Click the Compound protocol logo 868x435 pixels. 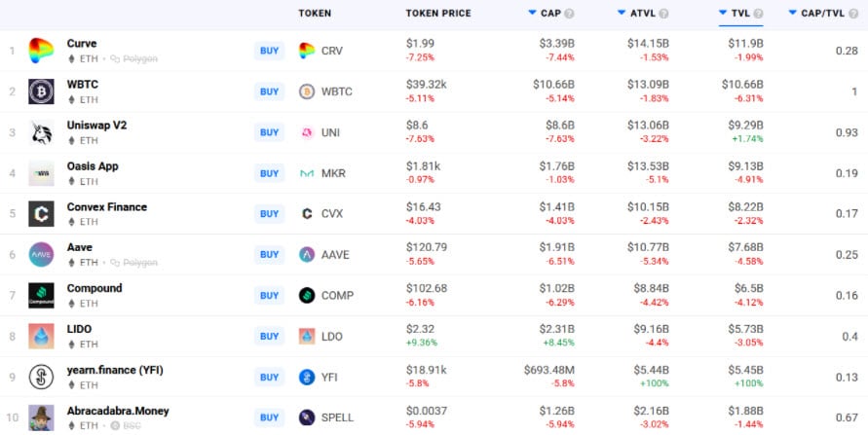(41, 296)
